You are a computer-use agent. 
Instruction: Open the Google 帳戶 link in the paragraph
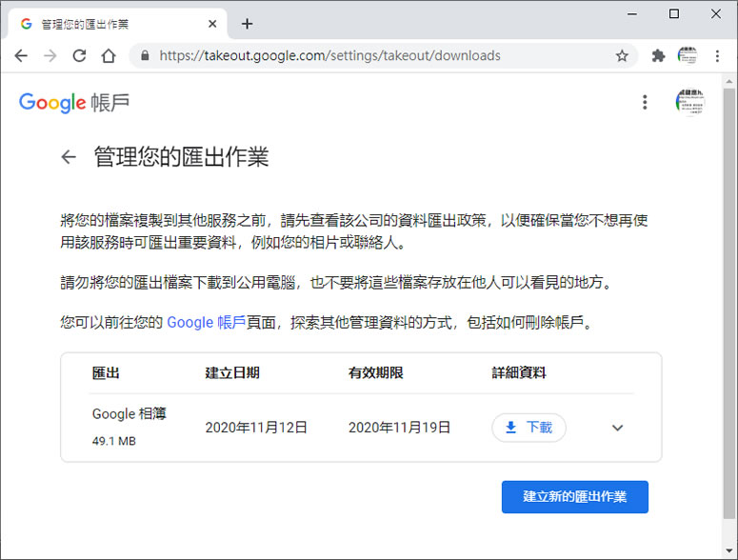point(206,322)
